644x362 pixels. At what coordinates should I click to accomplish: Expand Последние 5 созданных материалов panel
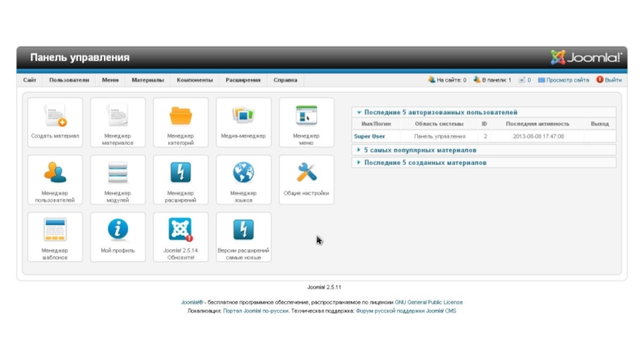coord(425,162)
